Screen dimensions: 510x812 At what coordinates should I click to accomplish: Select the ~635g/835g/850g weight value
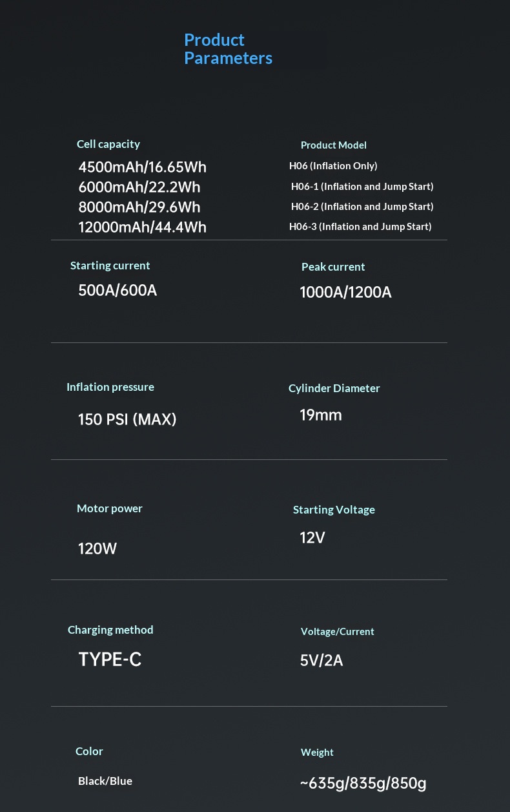363,784
